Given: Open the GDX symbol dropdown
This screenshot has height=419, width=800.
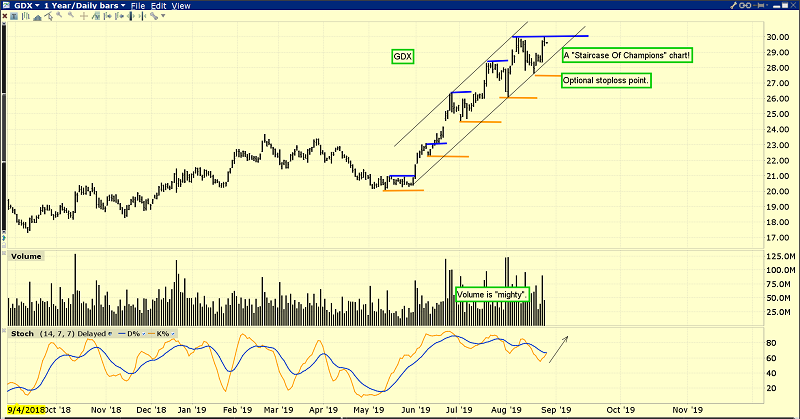Looking at the screenshot, I should click(26, 6).
